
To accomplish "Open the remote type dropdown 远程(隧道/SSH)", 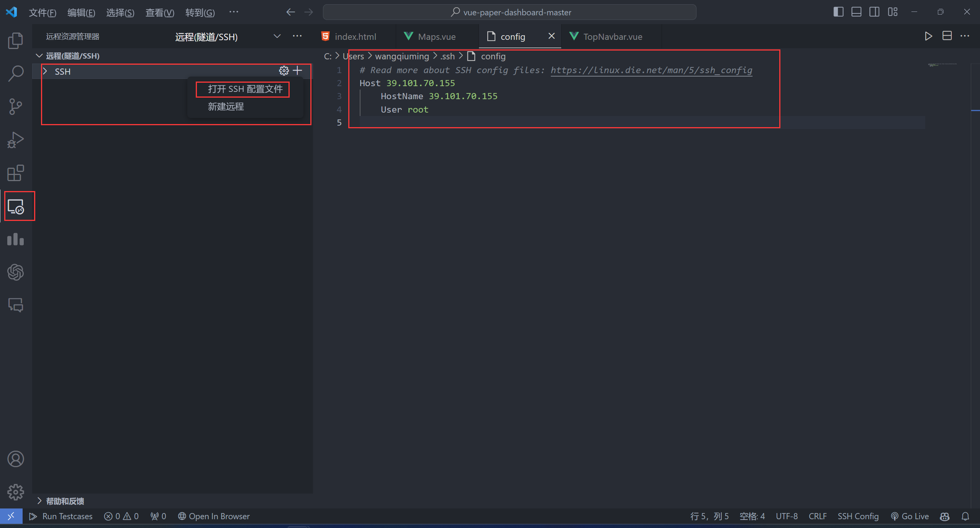I will 228,37.
